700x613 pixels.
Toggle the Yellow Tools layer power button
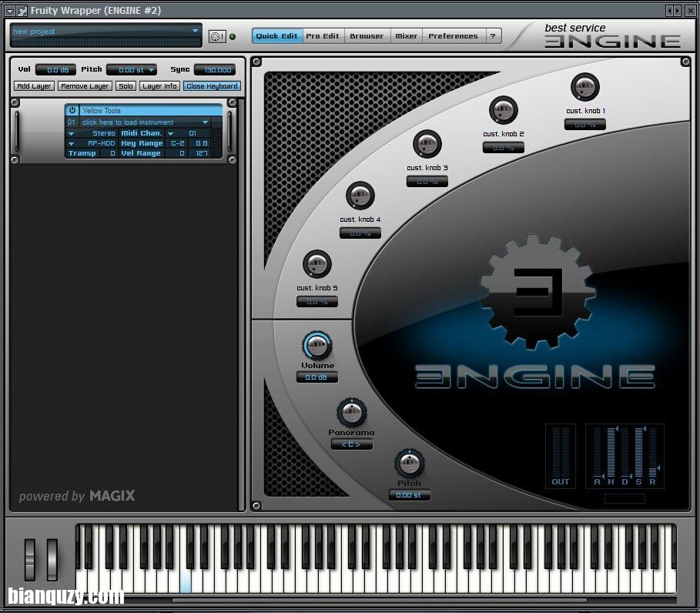72,110
